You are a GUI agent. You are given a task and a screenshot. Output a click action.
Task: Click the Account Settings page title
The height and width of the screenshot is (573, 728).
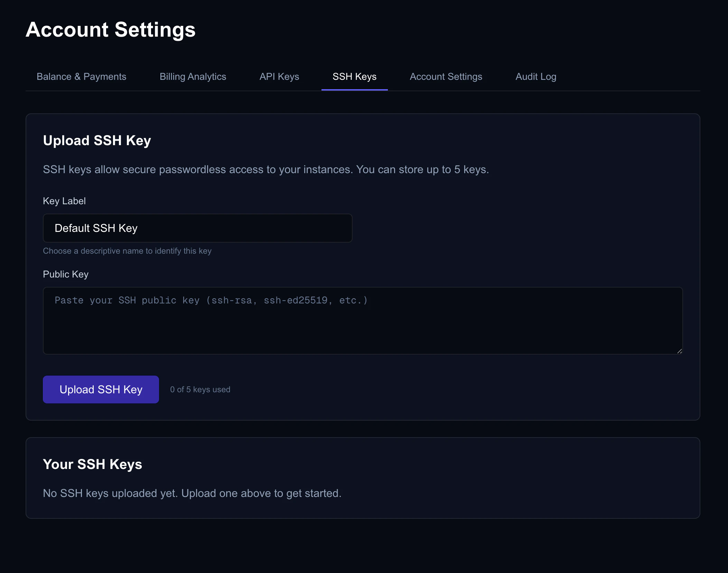pyautogui.click(x=110, y=30)
